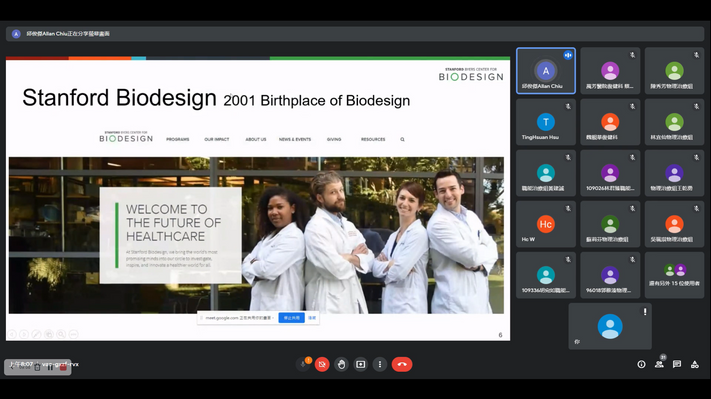Image resolution: width=711 pixels, height=399 pixels.
Task: Open the meeting details info icon
Action: click(x=641, y=365)
